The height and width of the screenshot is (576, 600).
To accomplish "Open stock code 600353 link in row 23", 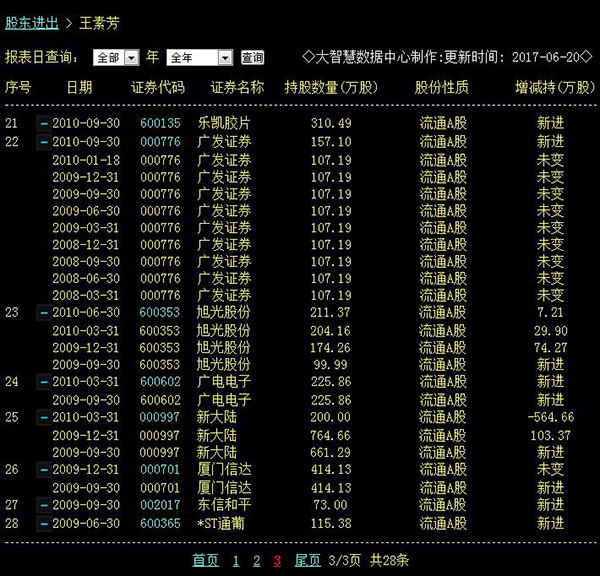I will tap(159, 312).
